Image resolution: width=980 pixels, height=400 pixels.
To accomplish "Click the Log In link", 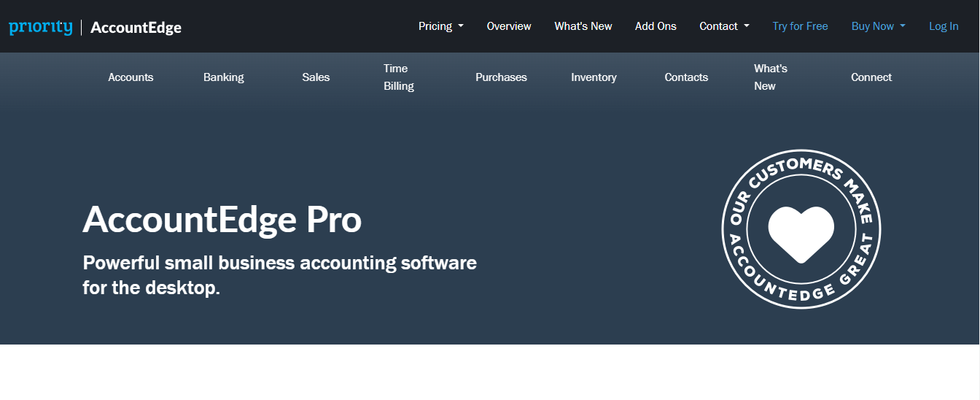I will click(944, 26).
